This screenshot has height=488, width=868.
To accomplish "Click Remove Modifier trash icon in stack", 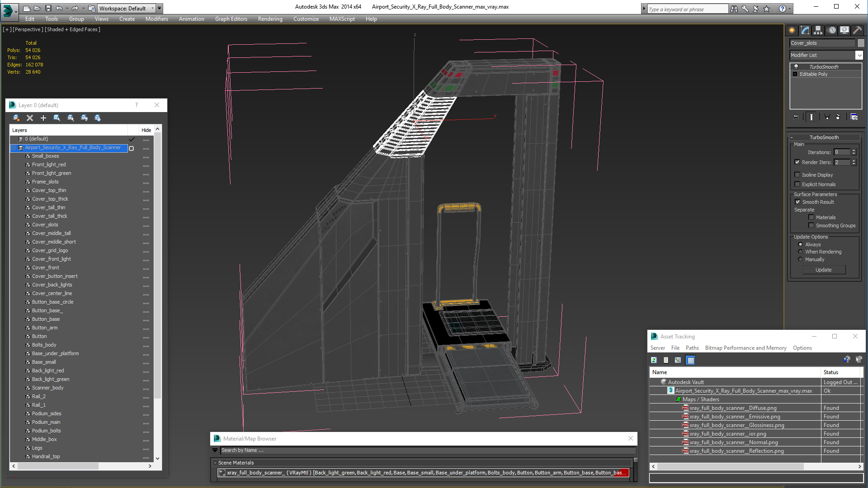I will 838,117.
